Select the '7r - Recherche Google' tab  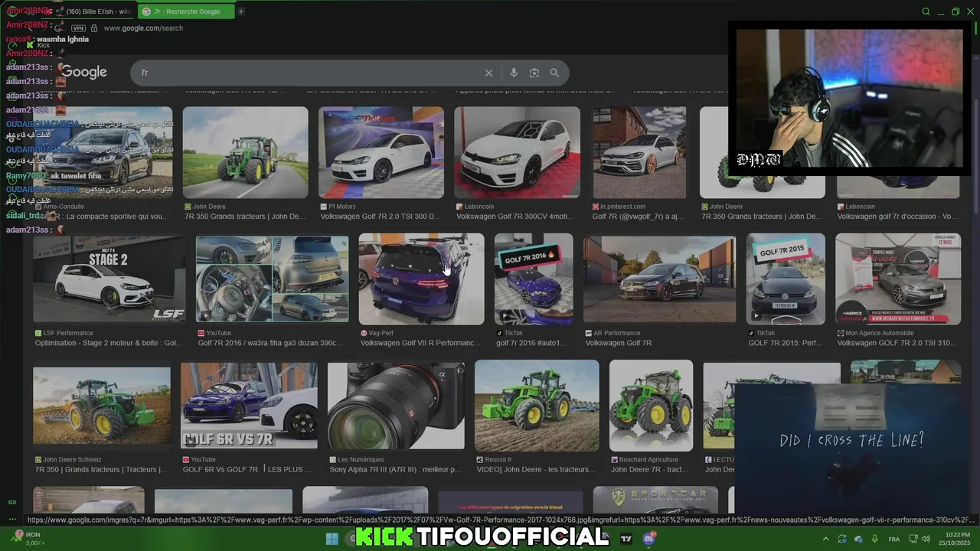click(186, 11)
